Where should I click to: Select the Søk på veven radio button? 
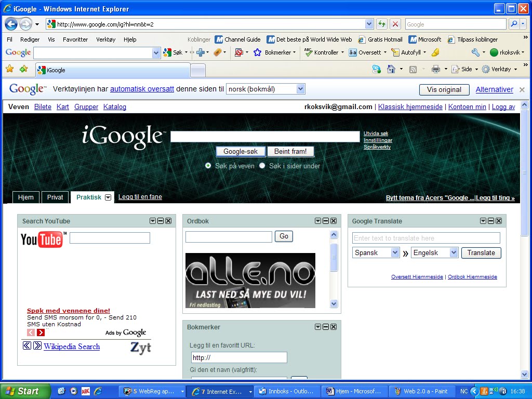pos(208,166)
